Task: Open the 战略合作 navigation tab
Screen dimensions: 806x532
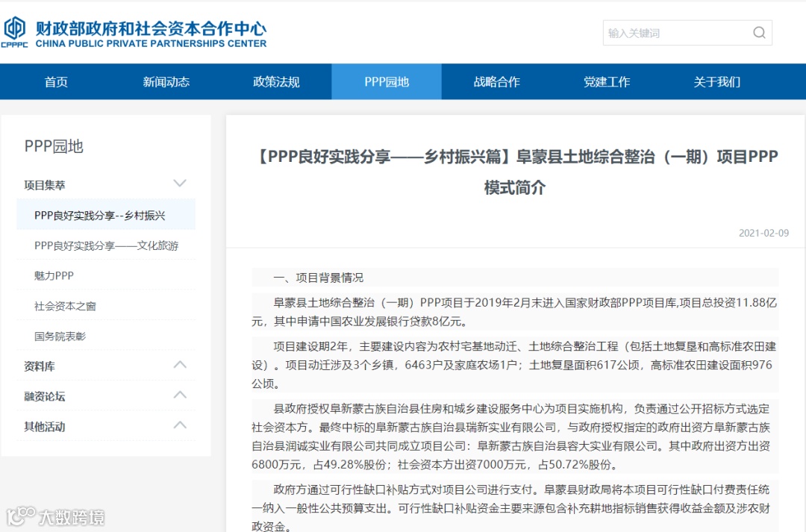Action: point(496,82)
